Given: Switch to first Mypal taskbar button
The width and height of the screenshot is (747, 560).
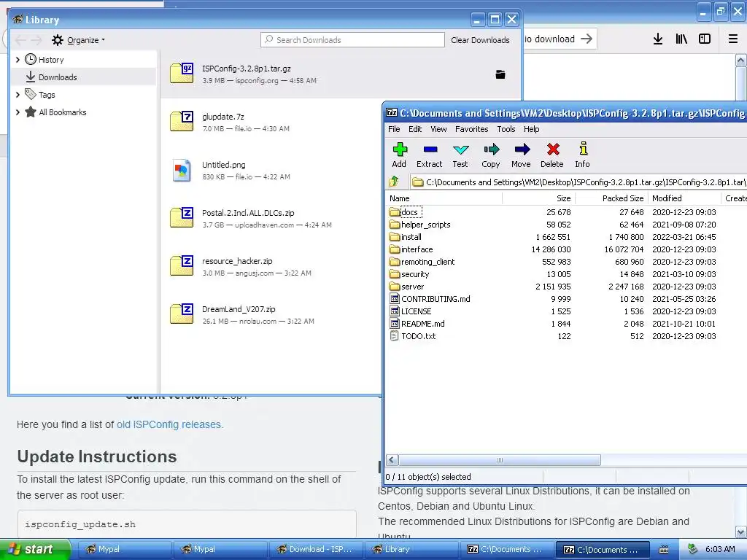Looking at the screenshot, I should click(124, 549).
